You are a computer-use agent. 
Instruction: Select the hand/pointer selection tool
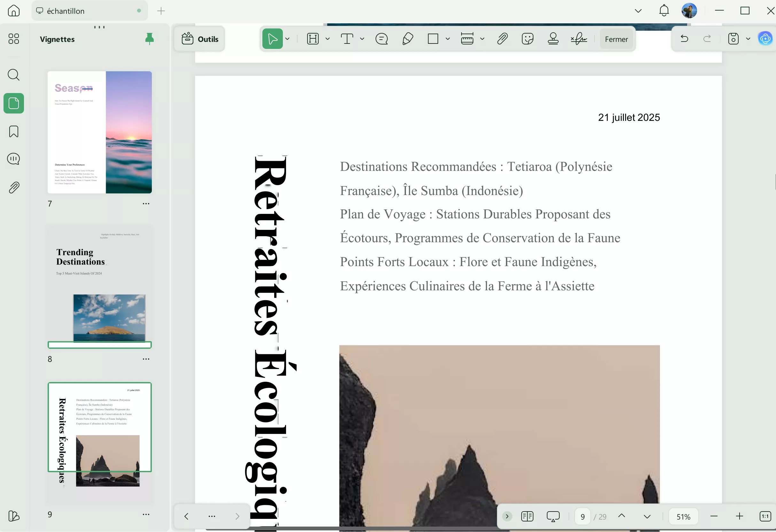click(273, 38)
